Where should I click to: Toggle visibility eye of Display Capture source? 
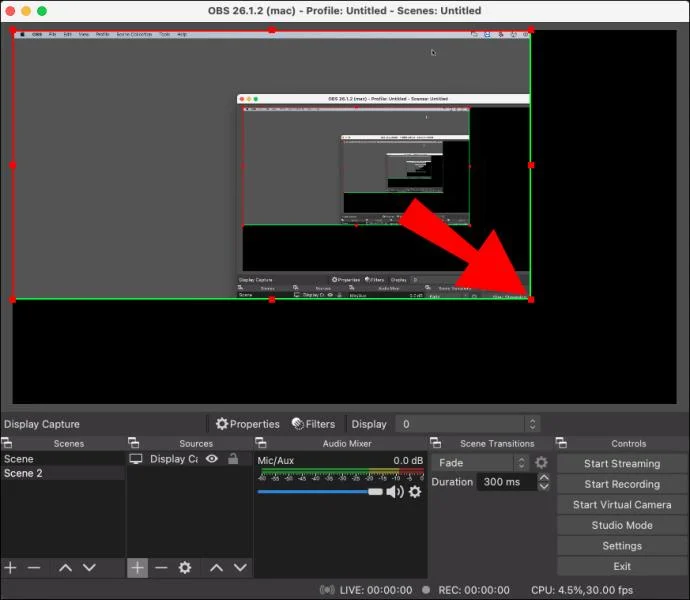(212, 459)
